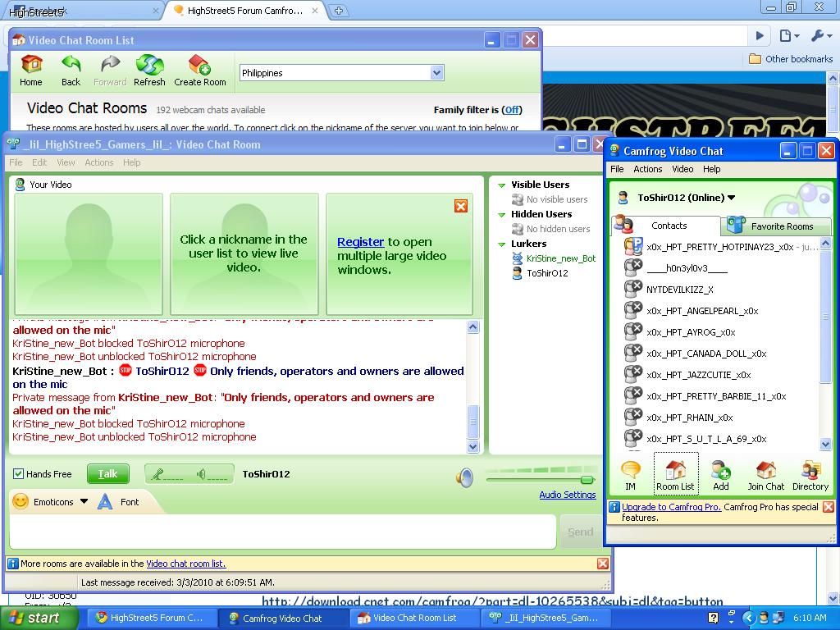840x630 pixels.
Task: Click contacts list scrollbar down arrow
Action: [x=825, y=444]
